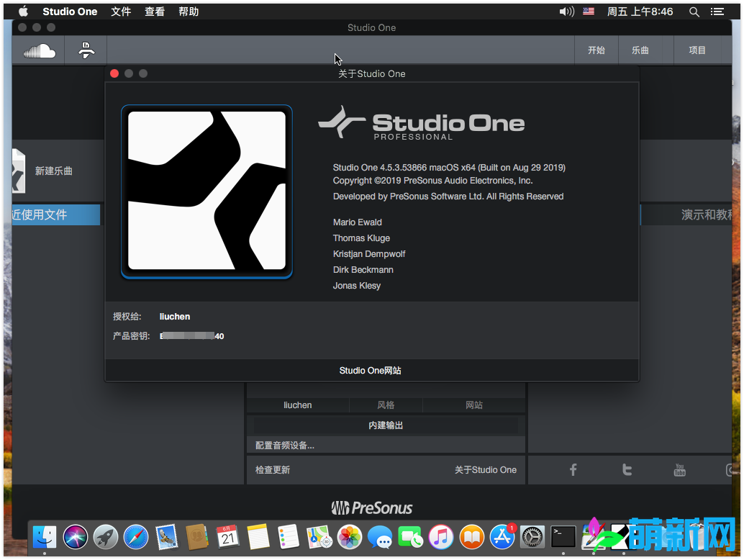Click the volume icon in menu bar
The width and height of the screenshot is (744, 560).
(566, 12)
